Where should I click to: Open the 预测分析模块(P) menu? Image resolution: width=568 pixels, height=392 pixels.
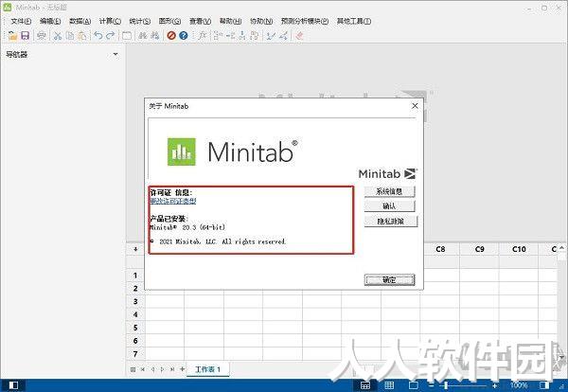[x=305, y=21]
